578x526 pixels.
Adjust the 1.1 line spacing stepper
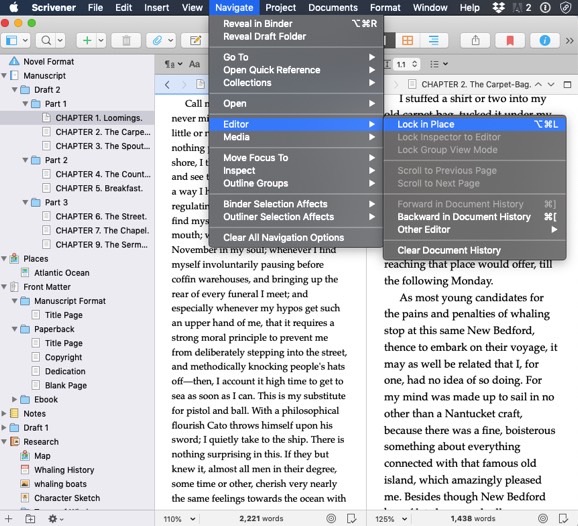click(x=414, y=64)
